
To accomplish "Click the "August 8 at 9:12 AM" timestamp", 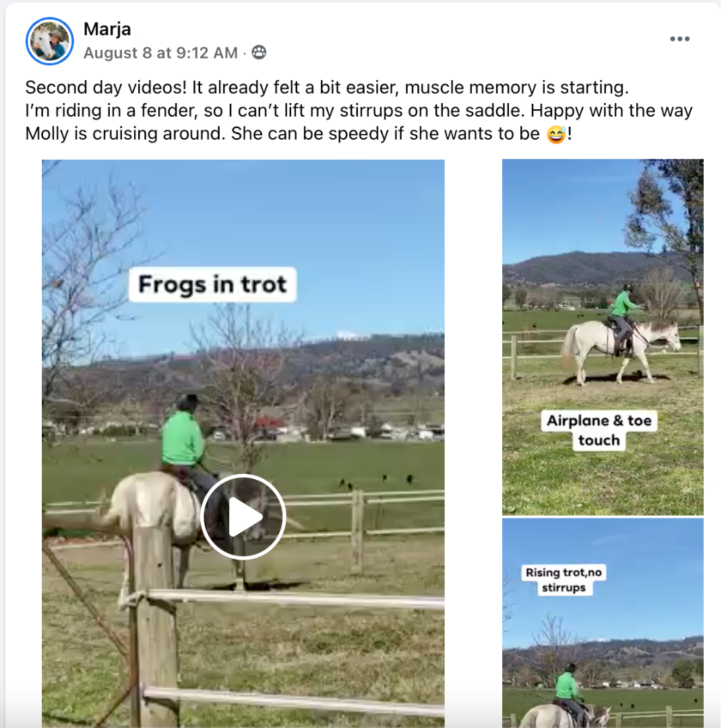I will click(160, 53).
